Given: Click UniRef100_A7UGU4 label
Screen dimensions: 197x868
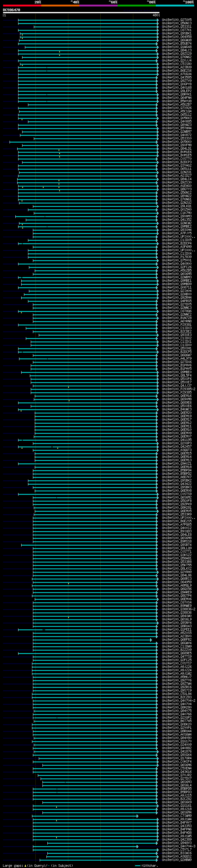Looking at the screenshot, I should [x=176, y=74].
